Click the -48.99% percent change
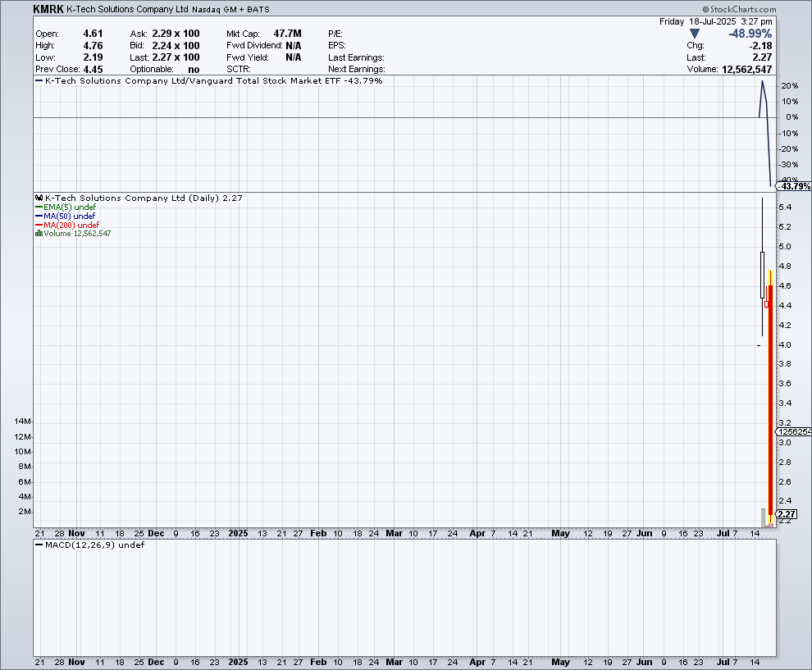The height and width of the screenshot is (670, 812). pos(750,34)
